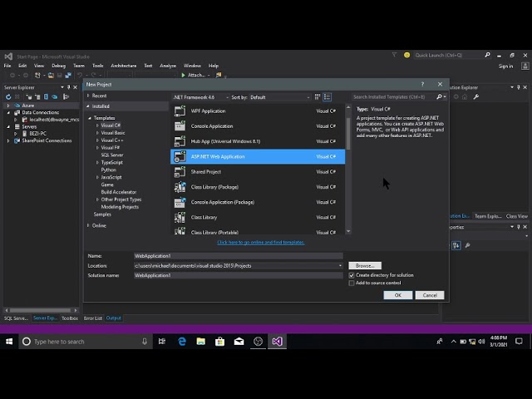Select the TypeScript templates node

point(112,163)
